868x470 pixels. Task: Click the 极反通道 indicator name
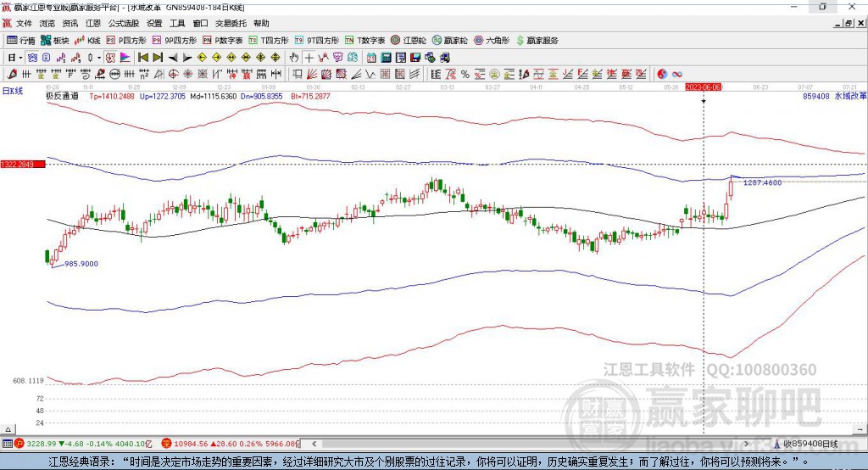click(x=62, y=96)
